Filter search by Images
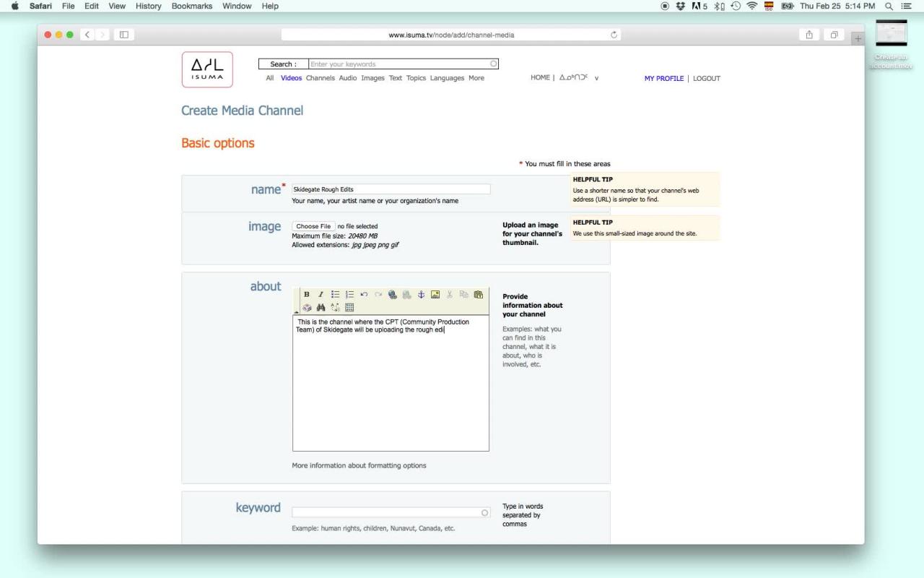This screenshot has width=924, height=578. pyautogui.click(x=372, y=78)
